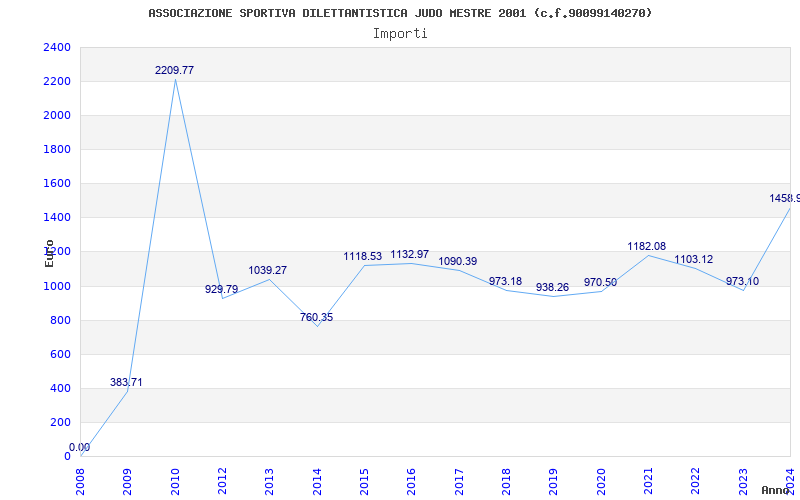
Task: Select the 2400 y-axis tick label
Action: pos(57,47)
